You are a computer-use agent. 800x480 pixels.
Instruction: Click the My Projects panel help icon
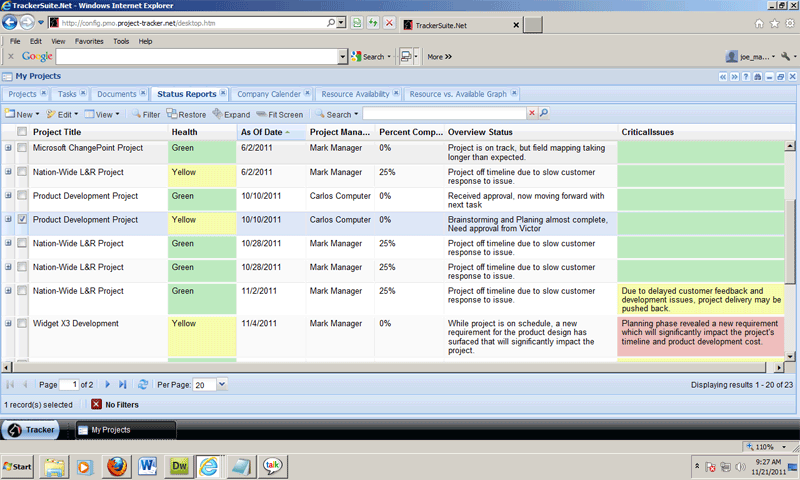pyautogui.click(x=746, y=77)
